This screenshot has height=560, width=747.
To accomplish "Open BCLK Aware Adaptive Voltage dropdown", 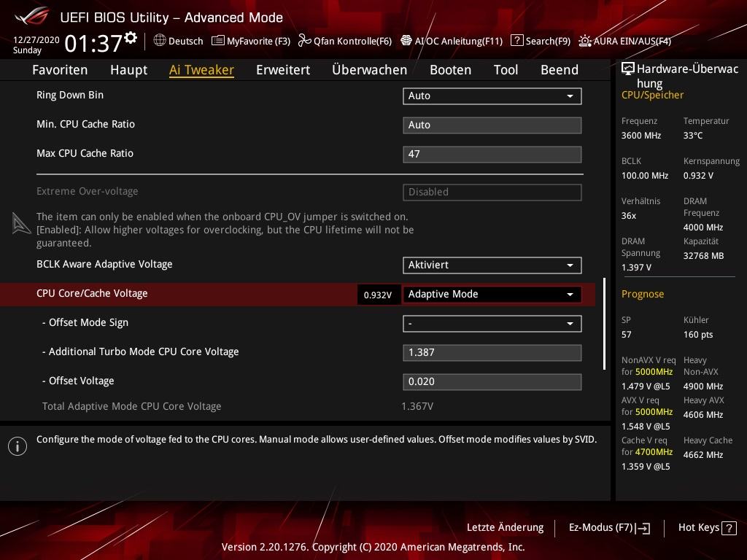I will coord(492,265).
